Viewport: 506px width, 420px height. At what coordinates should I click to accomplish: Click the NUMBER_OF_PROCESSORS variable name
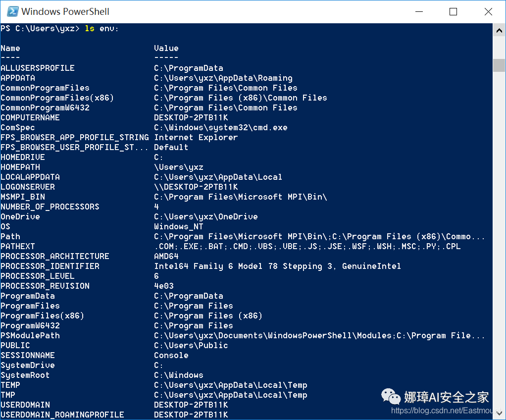pos(50,207)
